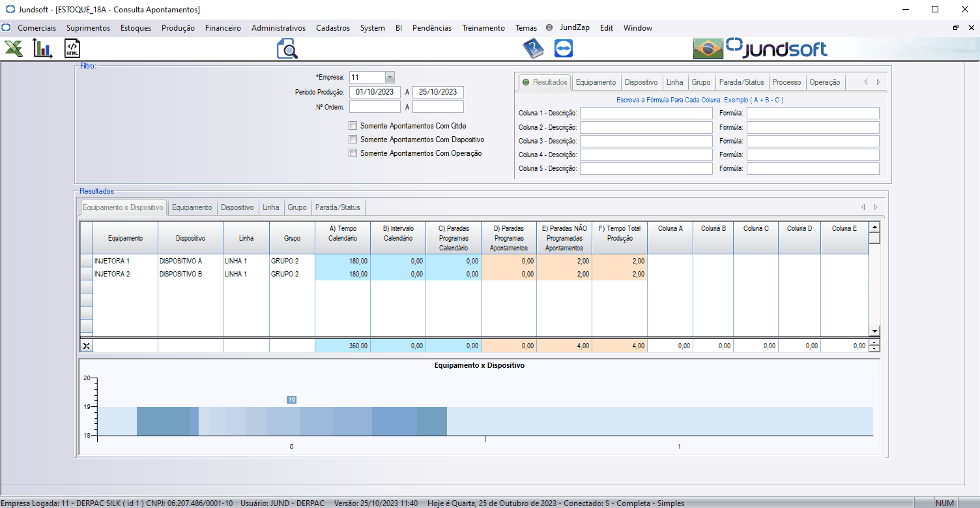
Task: Open the Pendências menu
Action: coord(432,28)
